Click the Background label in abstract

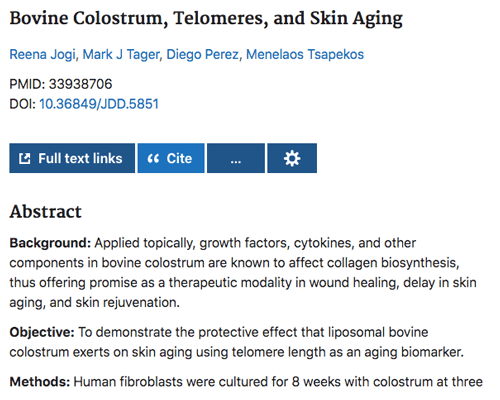[50, 243]
